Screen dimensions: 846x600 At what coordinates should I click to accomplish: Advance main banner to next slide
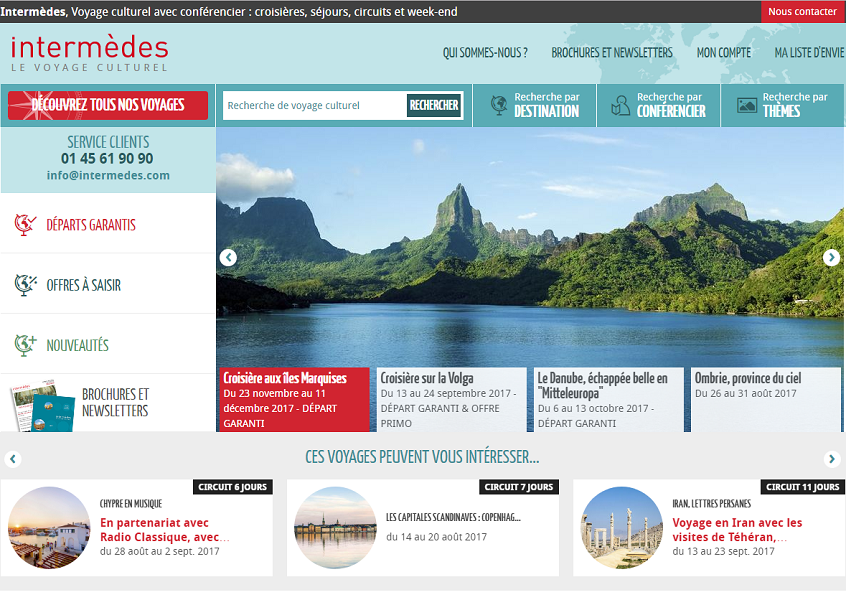point(831,258)
